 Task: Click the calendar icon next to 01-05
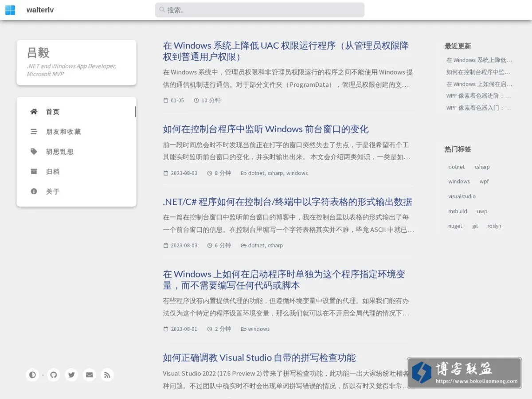click(166, 101)
